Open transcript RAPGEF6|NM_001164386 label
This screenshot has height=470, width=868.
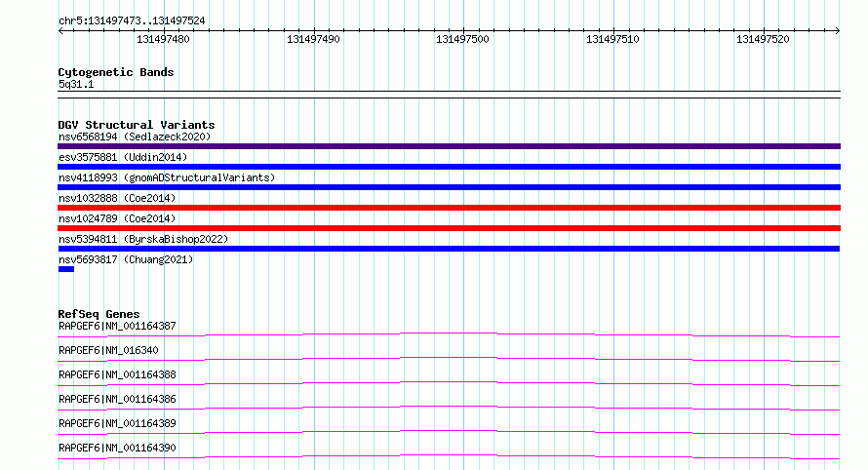[x=117, y=399]
